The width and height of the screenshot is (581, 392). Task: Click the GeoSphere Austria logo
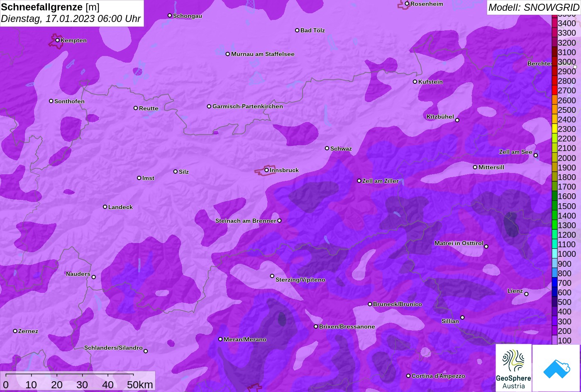click(513, 368)
